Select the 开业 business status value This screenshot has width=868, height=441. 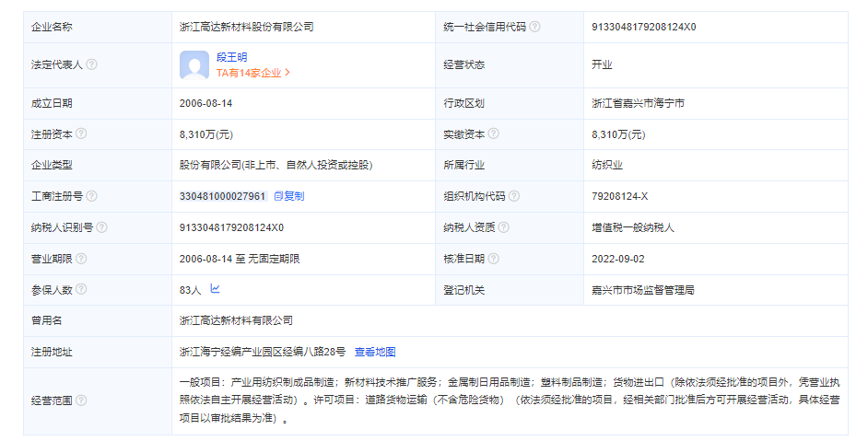tap(602, 64)
